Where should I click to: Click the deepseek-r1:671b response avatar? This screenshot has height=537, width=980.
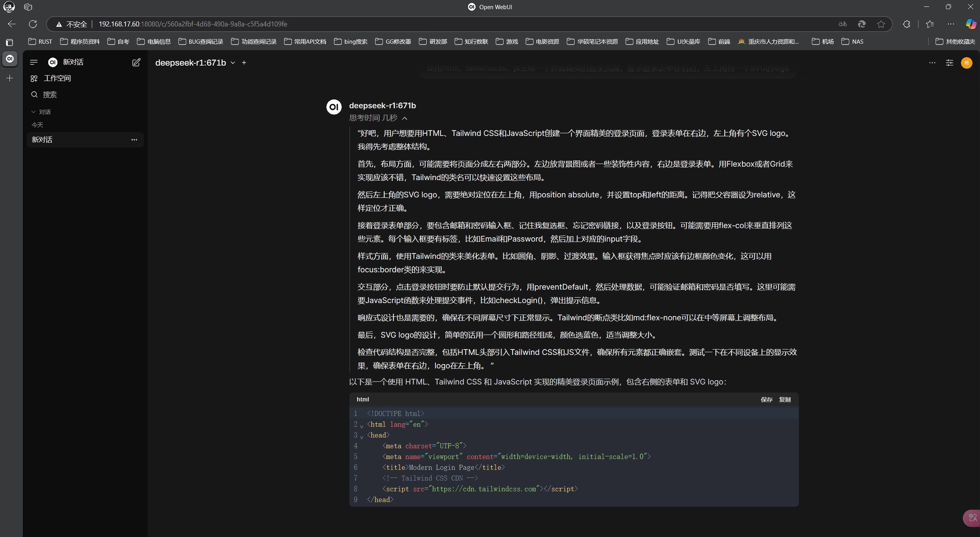pyautogui.click(x=334, y=107)
